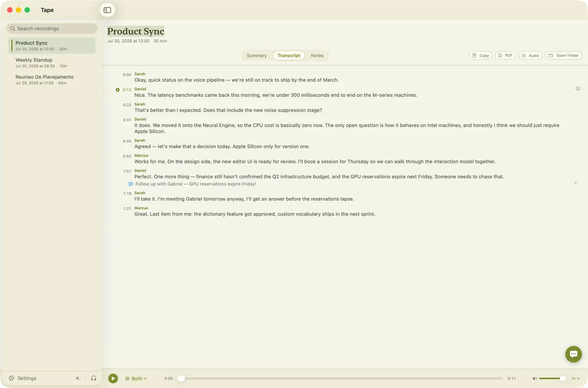Open the 1x playback speed dropdown
588x388 pixels.
pos(575,378)
